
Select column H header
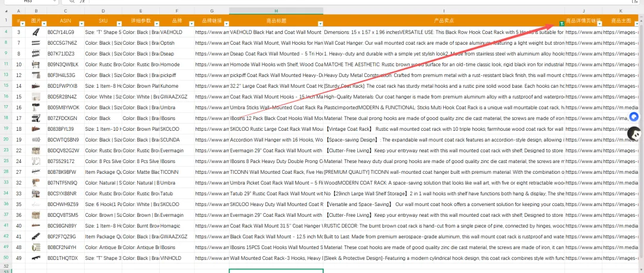point(276,10)
